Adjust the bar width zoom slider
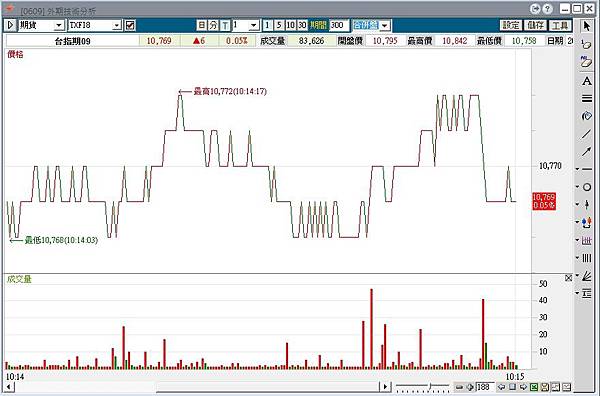600x396 pixels. (430, 386)
